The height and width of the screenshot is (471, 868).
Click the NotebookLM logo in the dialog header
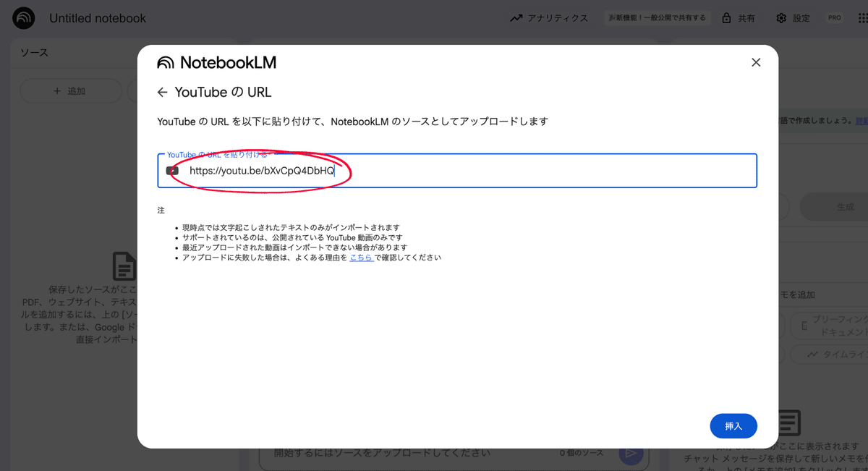[x=166, y=63]
